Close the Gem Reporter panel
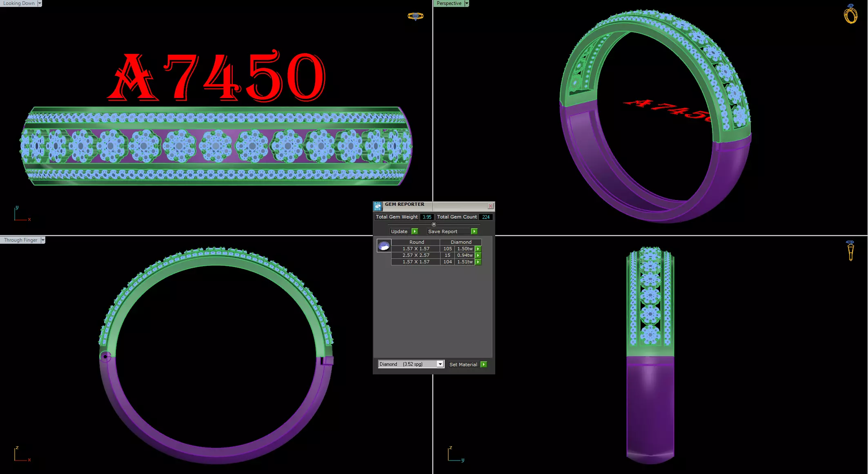 [490, 206]
